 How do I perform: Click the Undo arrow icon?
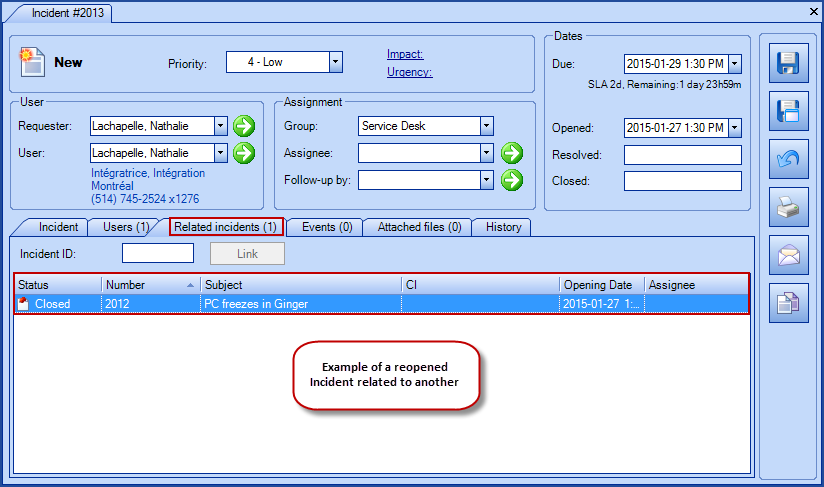[788, 159]
